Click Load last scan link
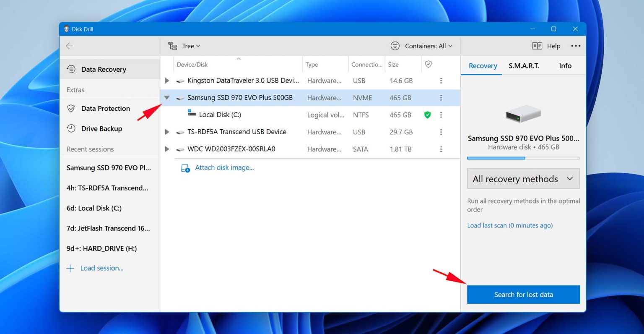Viewport: 644px width, 334px height. [x=509, y=225]
